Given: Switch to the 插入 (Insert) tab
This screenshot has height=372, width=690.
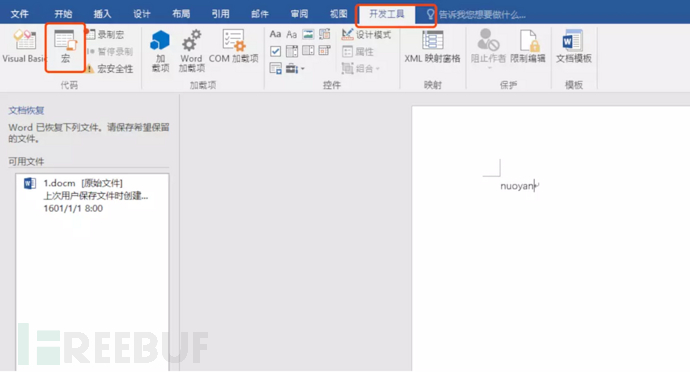Looking at the screenshot, I should pos(102,14).
